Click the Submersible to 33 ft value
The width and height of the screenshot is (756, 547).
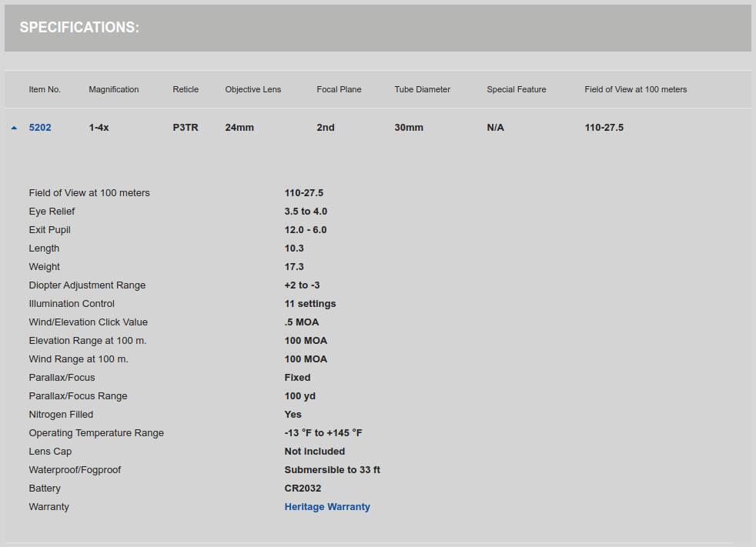[x=333, y=470]
